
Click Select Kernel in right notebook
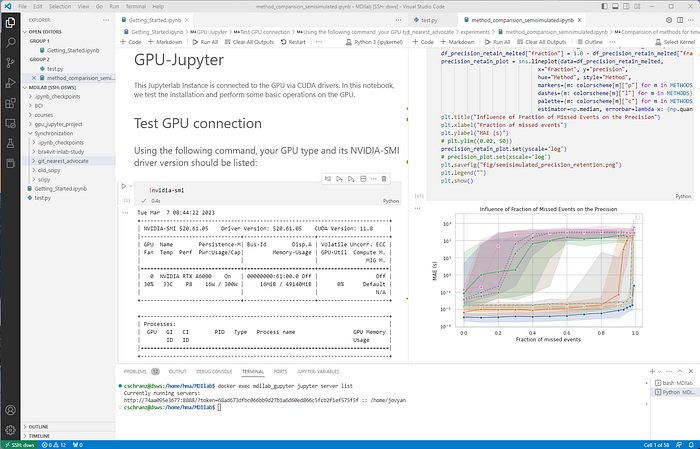pos(675,42)
